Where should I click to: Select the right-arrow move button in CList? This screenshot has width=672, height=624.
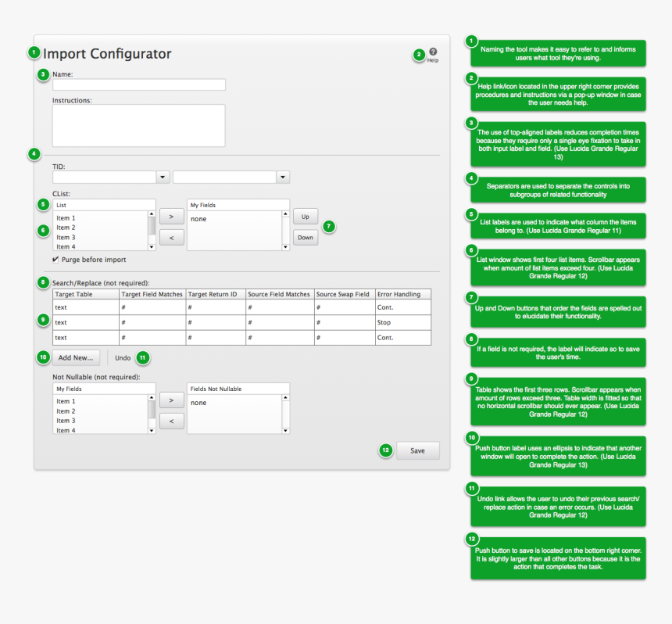171,217
